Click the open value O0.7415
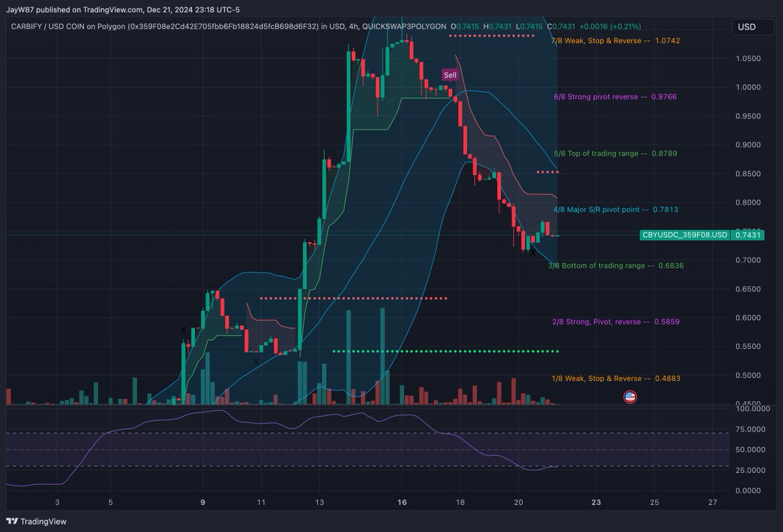This screenshot has height=532, width=783. 465,26
